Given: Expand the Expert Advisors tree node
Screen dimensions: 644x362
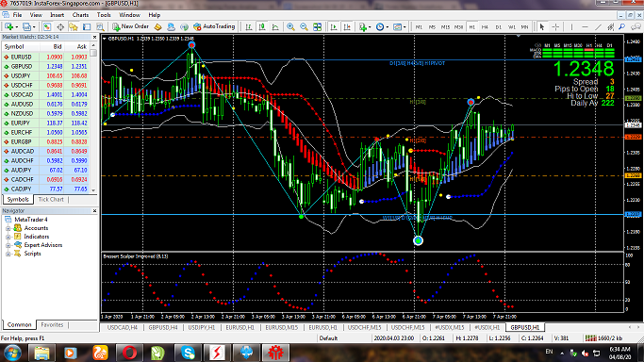Looking at the screenshot, I should coord(8,245).
